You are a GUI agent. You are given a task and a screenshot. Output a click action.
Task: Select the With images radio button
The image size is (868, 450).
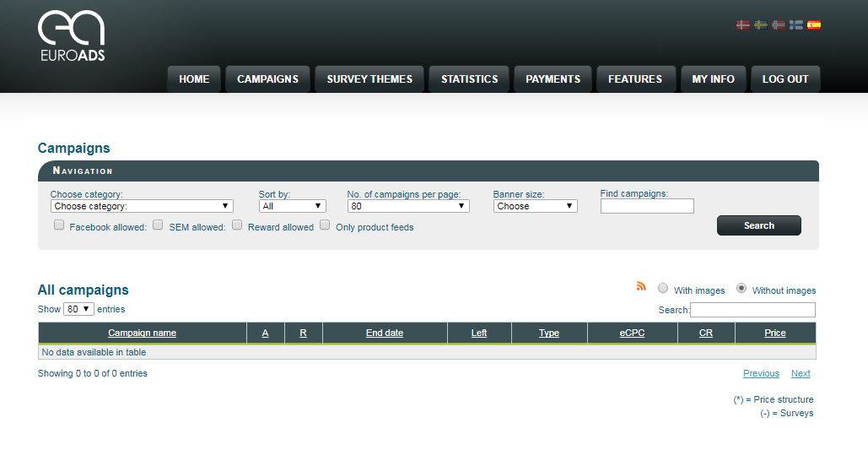point(663,288)
